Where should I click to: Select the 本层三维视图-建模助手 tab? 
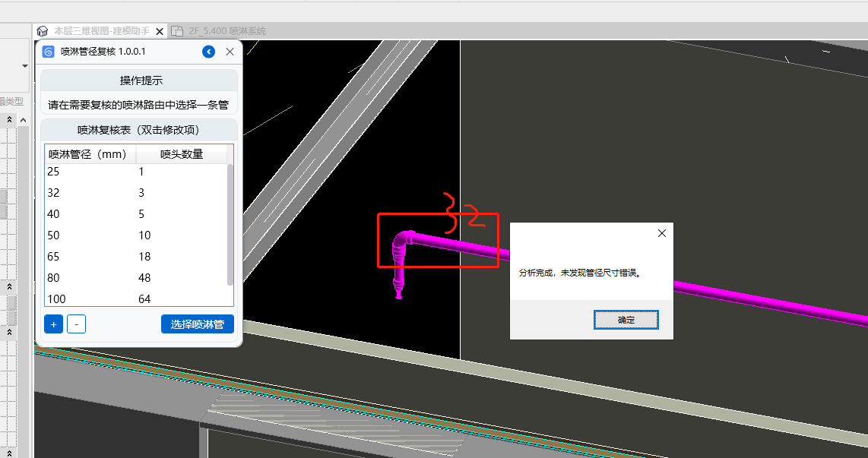click(100, 31)
